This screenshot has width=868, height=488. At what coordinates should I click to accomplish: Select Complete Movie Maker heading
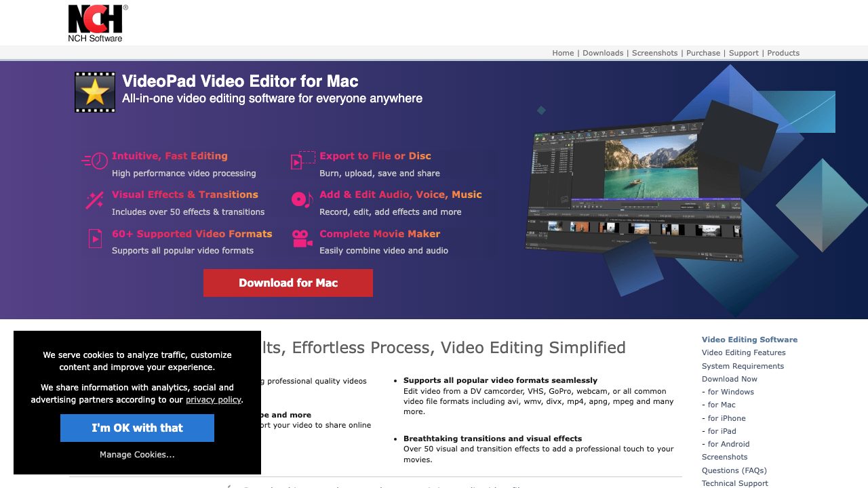coord(380,234)
